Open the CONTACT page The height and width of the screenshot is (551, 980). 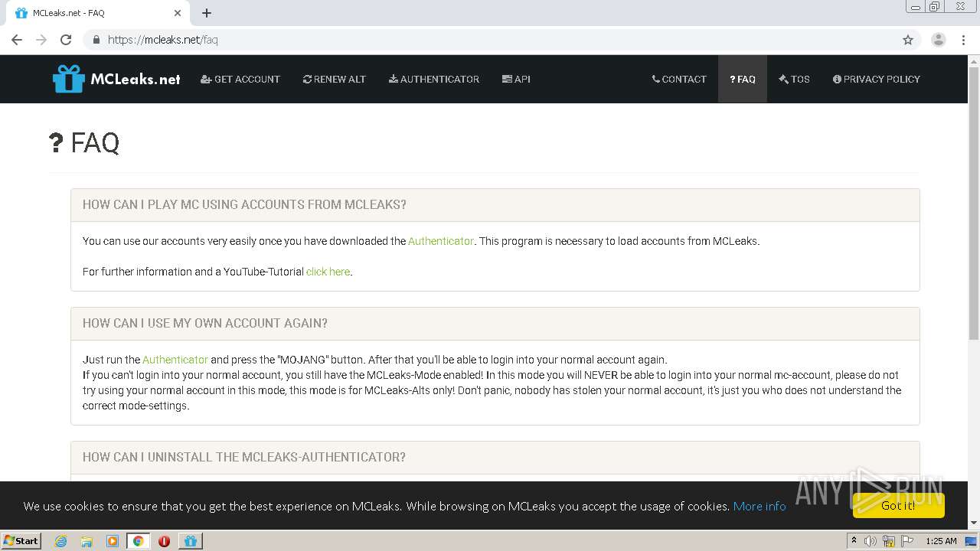[679, 79]
